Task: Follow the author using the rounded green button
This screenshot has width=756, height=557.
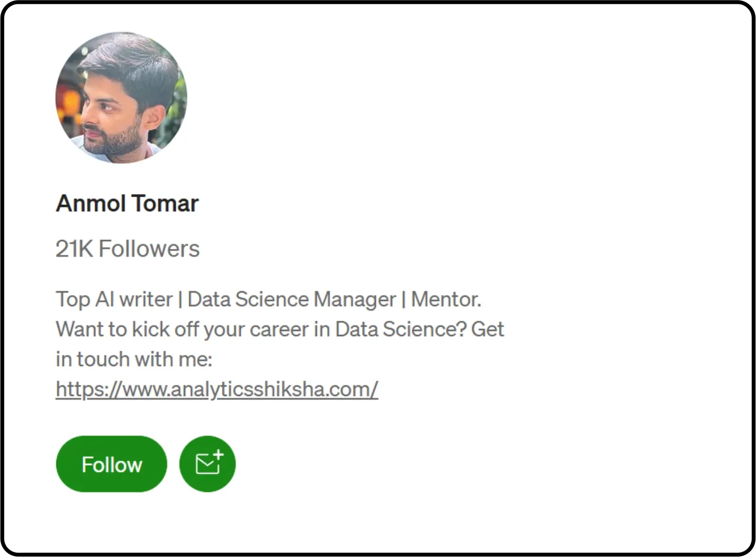Action: point(111,463)
